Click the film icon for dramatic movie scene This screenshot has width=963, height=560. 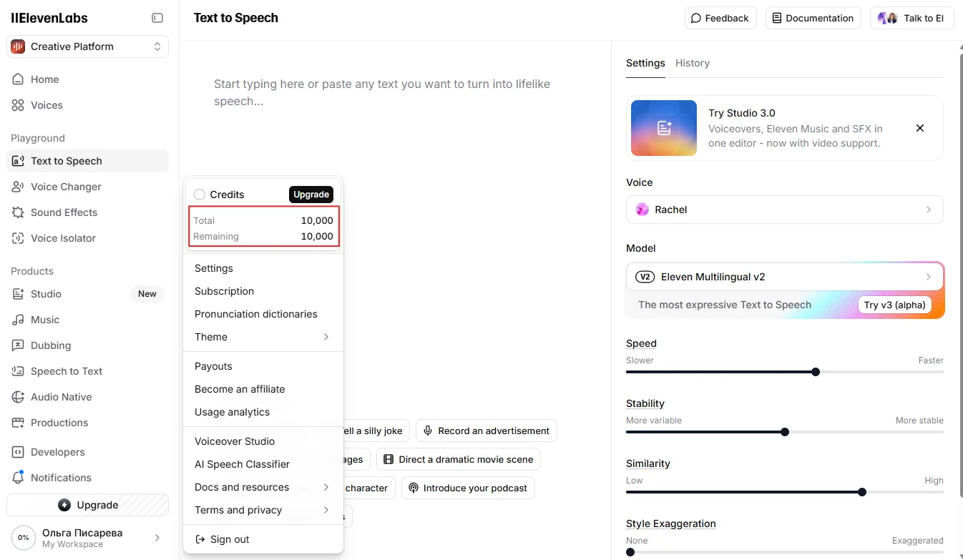point(388,459)
